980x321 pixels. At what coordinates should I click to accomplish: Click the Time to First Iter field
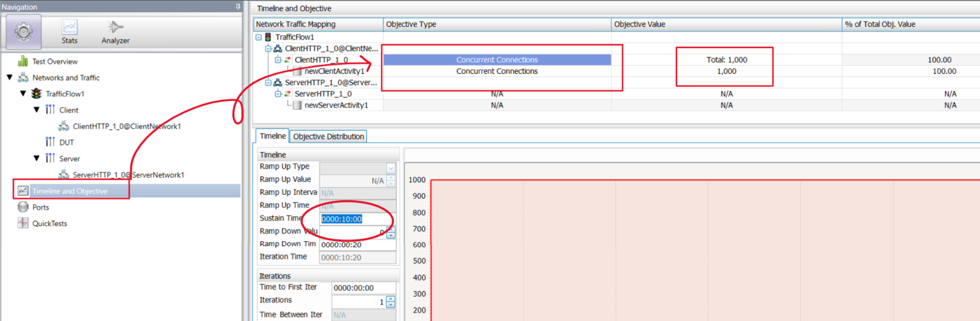pyautogui.click(x=364, y=288)
